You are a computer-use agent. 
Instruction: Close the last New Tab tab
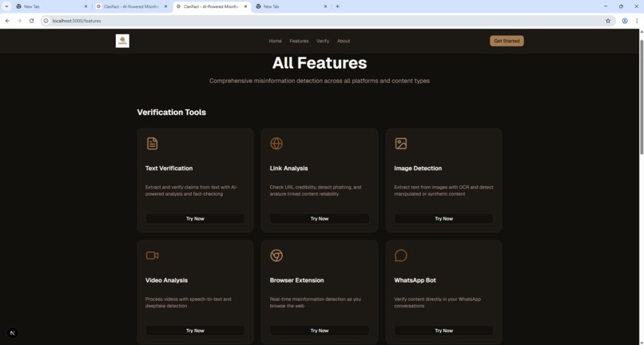[x=325, y=6]
